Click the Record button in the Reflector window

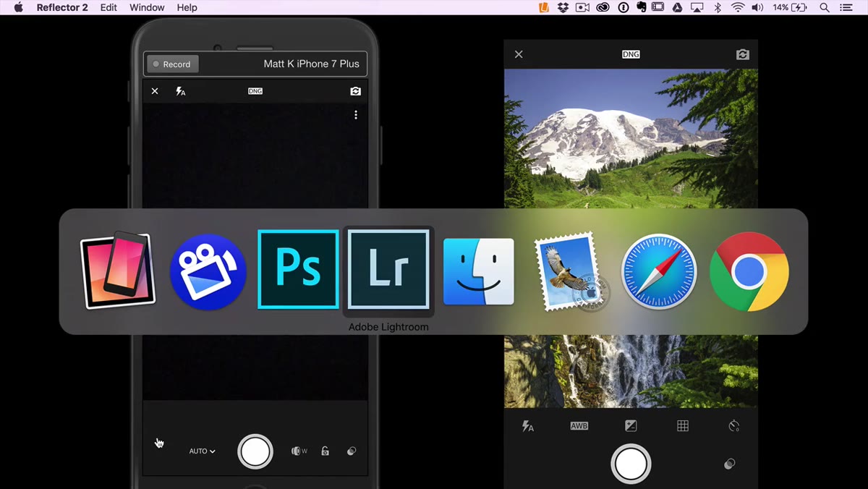[172, 64]
